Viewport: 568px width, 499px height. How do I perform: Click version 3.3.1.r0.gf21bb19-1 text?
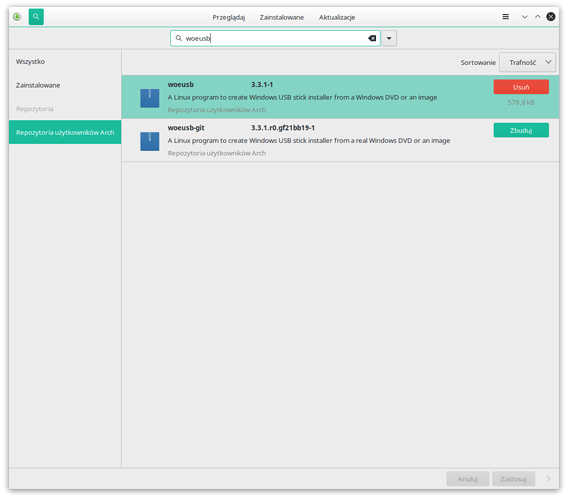tap(283, 128)
